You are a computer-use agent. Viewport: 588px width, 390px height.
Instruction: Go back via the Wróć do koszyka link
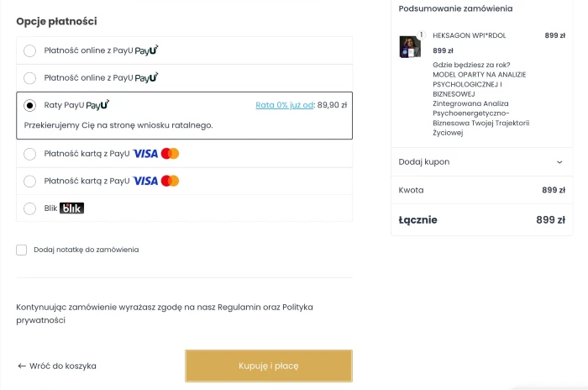[x=62, y=366]
